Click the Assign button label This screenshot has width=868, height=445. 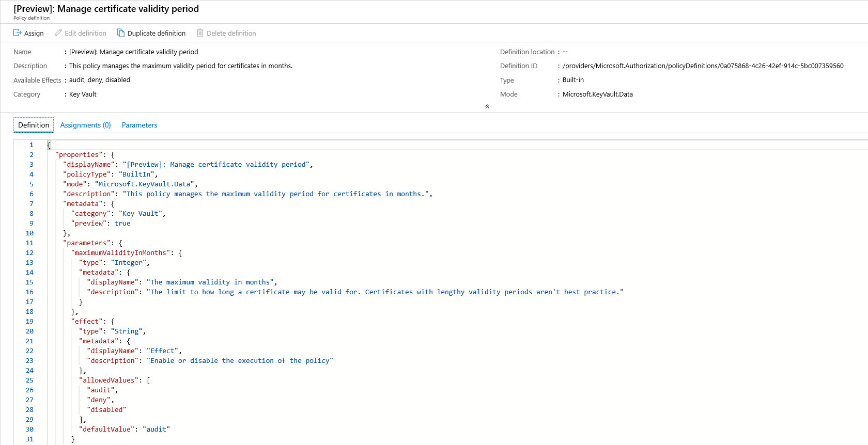click(34, 33)
